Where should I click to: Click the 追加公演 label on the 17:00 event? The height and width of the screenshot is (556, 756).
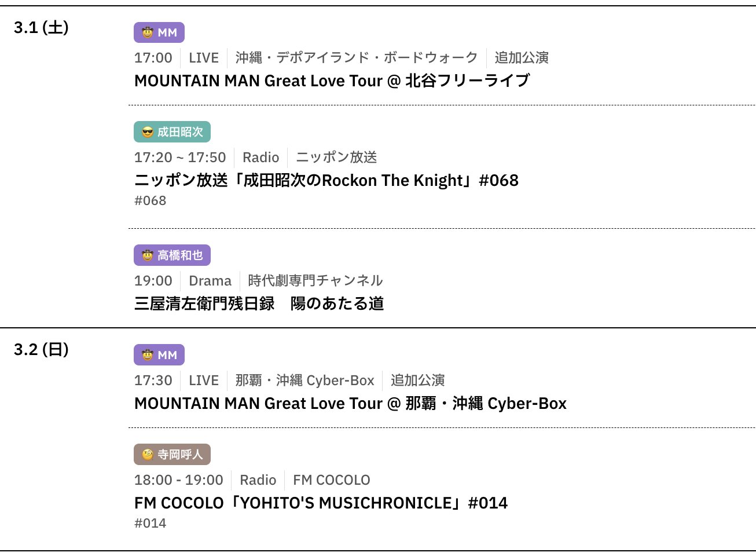[x=521, y=58]
